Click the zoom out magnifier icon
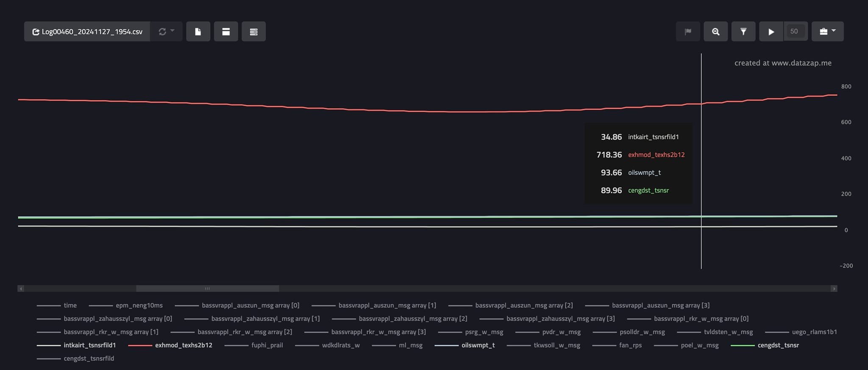 click(x=715, y=31)
